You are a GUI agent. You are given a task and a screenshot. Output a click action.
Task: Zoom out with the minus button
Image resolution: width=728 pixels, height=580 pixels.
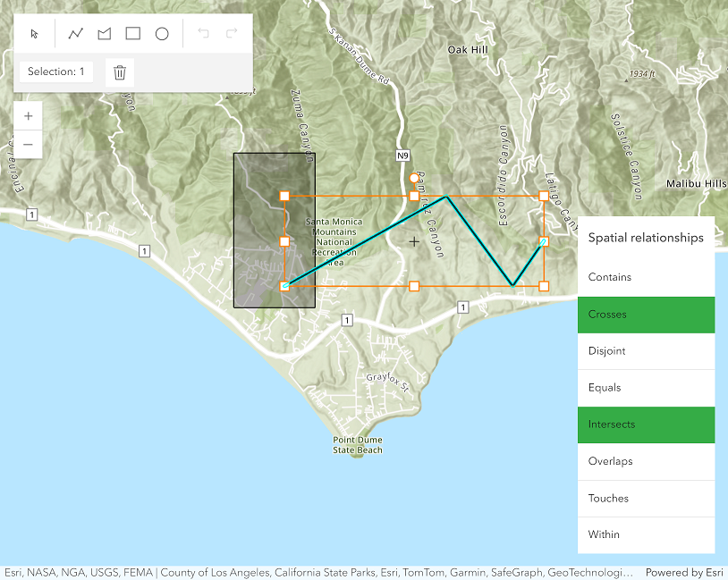pos(29,144)
